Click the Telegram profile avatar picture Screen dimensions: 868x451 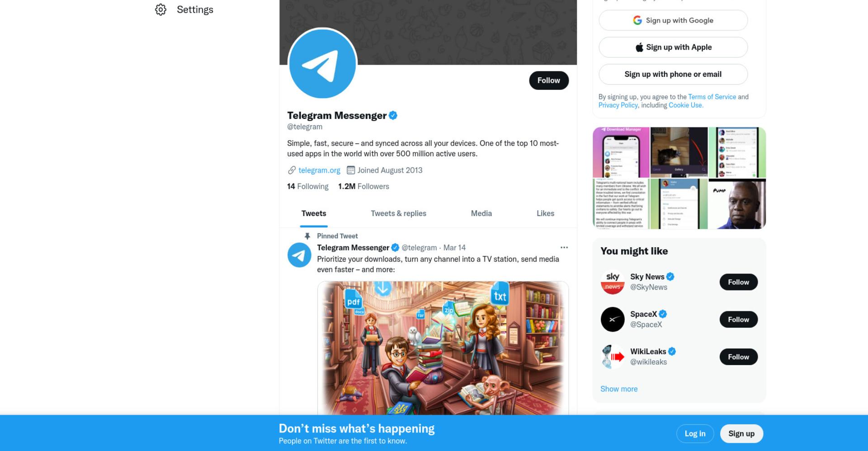click(x=322, y=63)
